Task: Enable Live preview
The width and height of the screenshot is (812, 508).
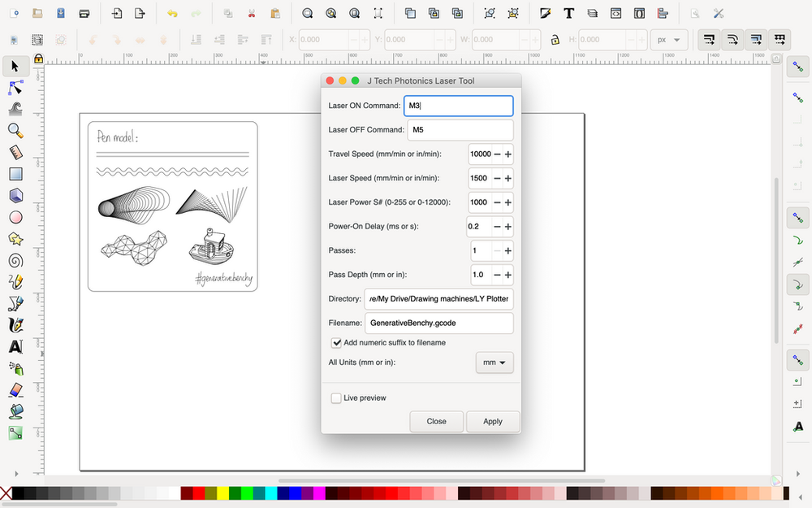Action: 336,397
